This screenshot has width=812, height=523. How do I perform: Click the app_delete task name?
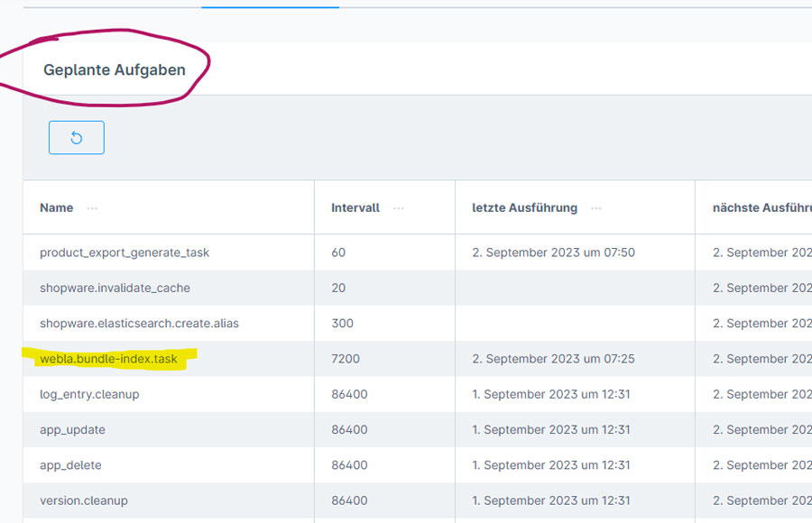click(70, 466)
